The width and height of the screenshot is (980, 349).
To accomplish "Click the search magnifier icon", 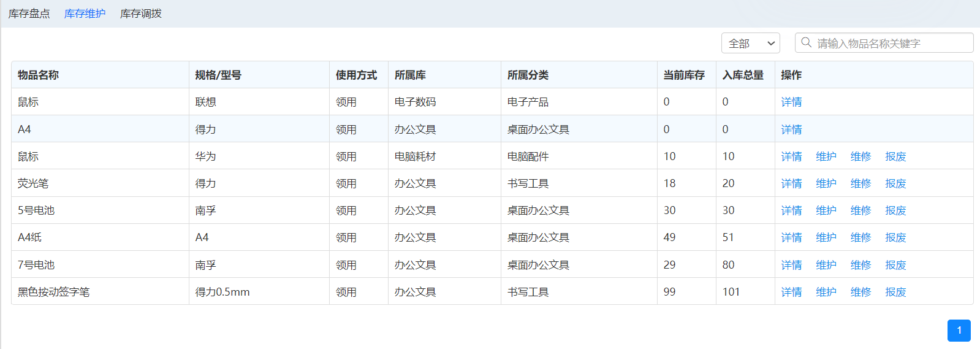I will pyautogui.click(x=806, y=42).
